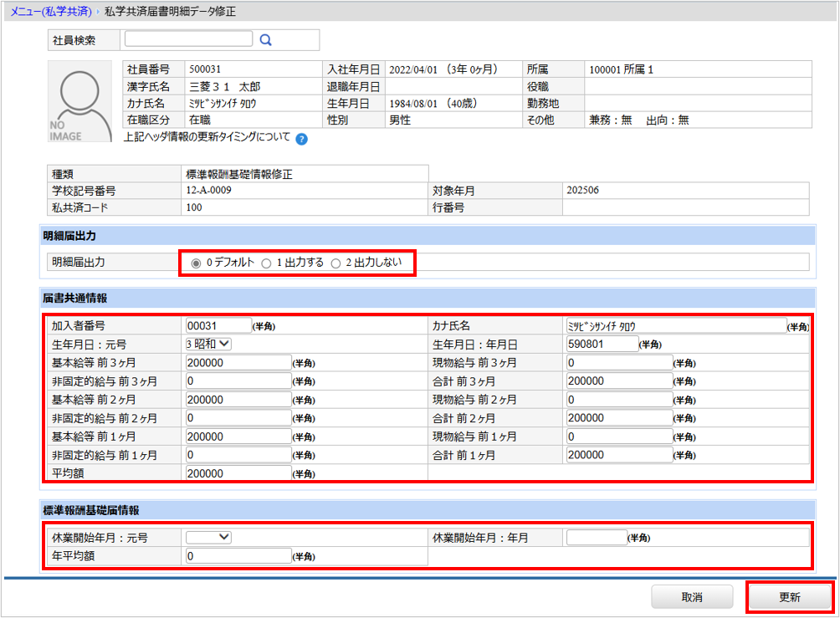Click the 合計 前3ヶ月 input field
This screenshot has height=618, width=840.
(619, 381)
